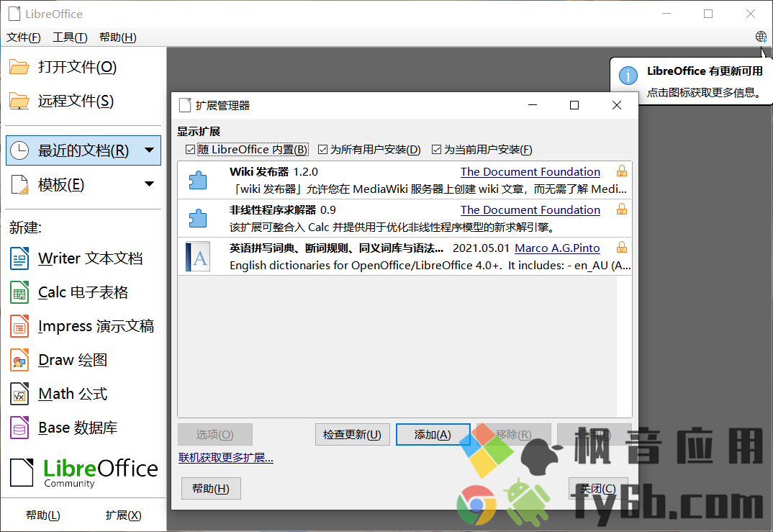Image resolution: width=773 pixels, height=532 pixels.
Task: Click the Wiki 发布器 description text
Action: 428,189
